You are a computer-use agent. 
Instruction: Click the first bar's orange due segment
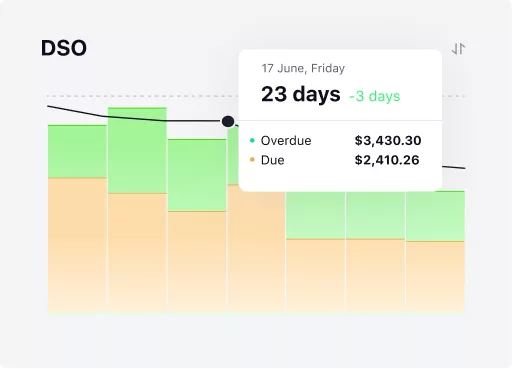[x=77, y=245]
